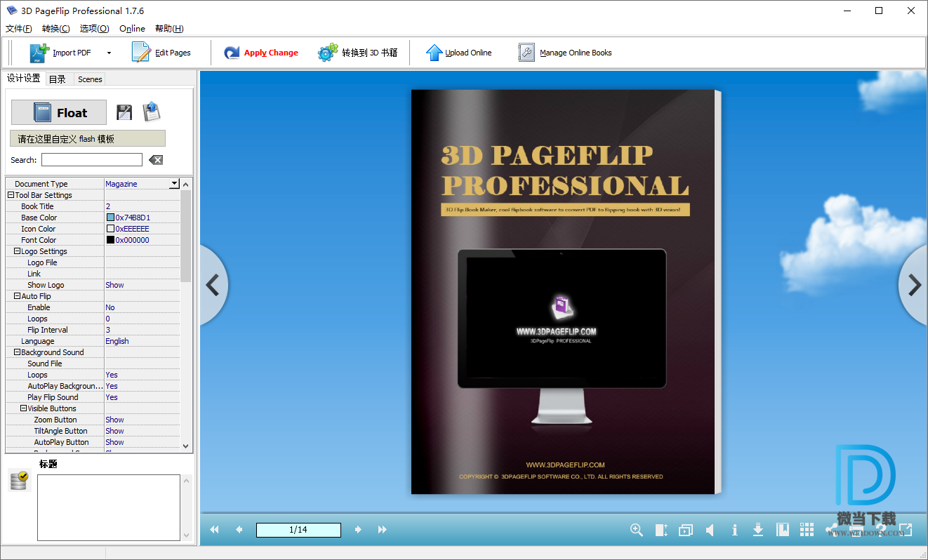Select the Book Title value field

coord(142,206)
